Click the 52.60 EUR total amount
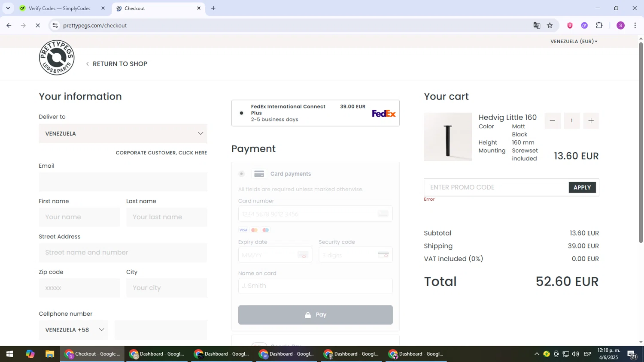644x362 pixels. coord(567,281)
